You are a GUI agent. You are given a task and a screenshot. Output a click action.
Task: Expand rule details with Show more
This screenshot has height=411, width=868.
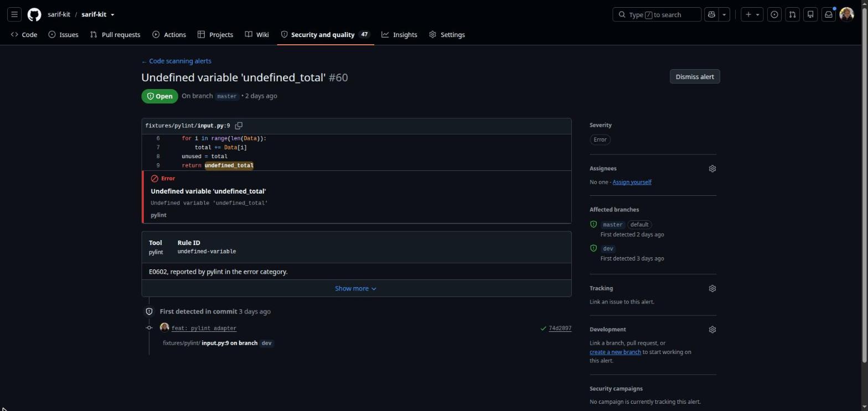(x=356, y=288)
